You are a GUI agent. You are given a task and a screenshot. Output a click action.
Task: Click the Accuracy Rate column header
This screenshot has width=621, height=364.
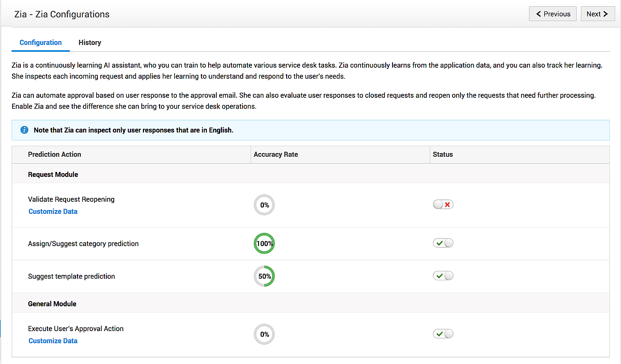276,155
